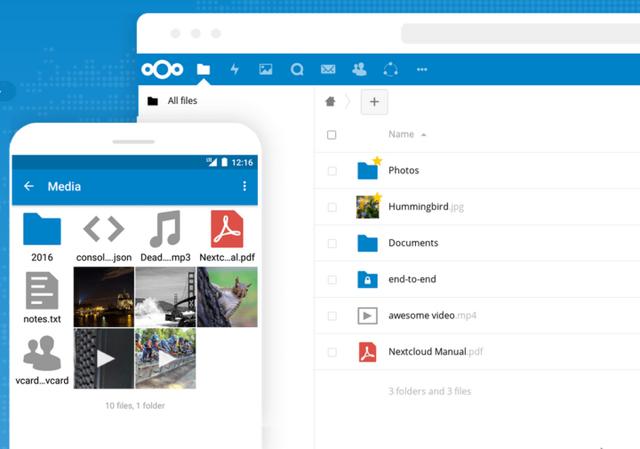Open the Activity lightning bolt icon

tap(234, 69)
